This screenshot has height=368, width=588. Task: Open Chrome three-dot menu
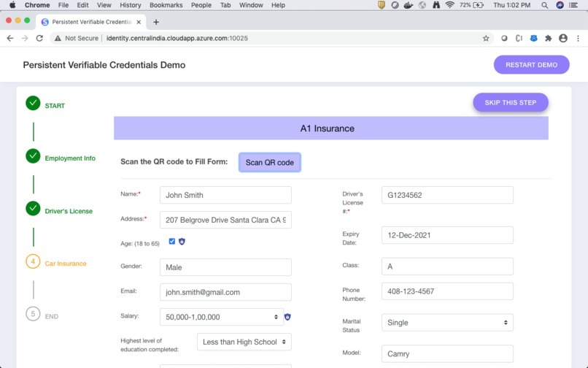(x=578, y=38)
